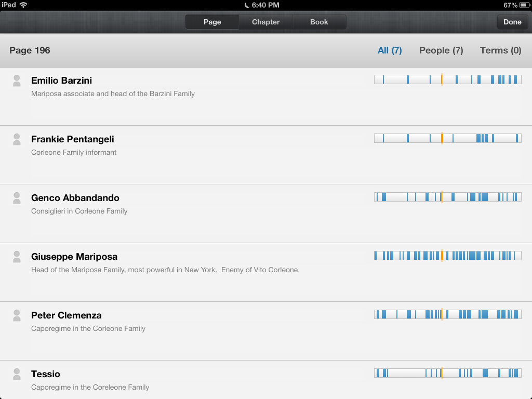Click Emilio Barzini's mention timeline bar
Image resolution: width=532 pixels, height=399 pixels.
[x=447, y=79]
